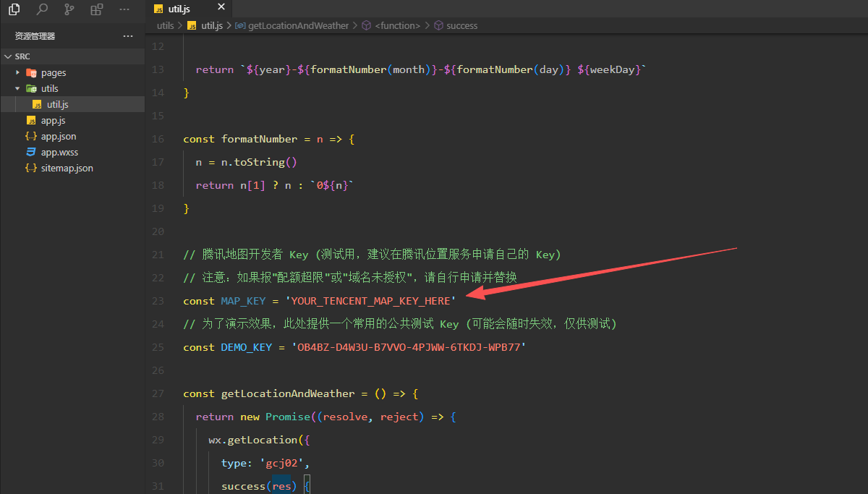Screen dimensions: 868x494
Task: Collapse the SRC root folder
Action: tap(22, 56)
